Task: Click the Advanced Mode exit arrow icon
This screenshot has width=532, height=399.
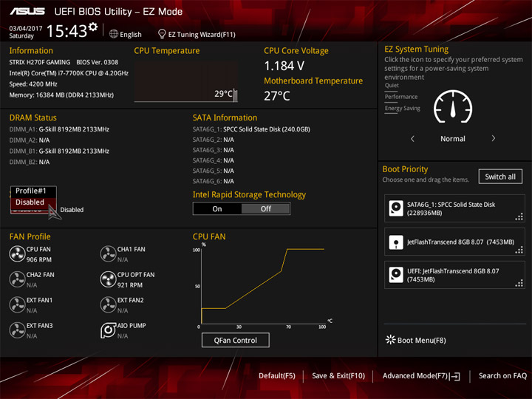Action: coord(455,376)
